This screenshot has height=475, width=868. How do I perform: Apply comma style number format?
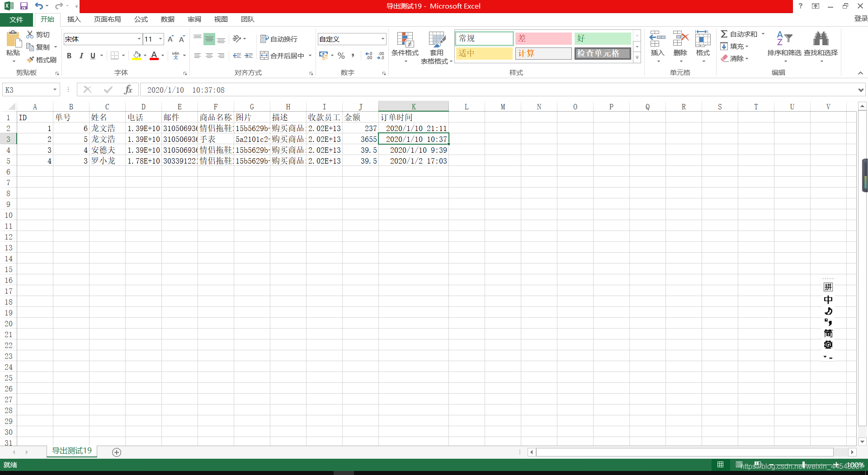pos(353,56)
